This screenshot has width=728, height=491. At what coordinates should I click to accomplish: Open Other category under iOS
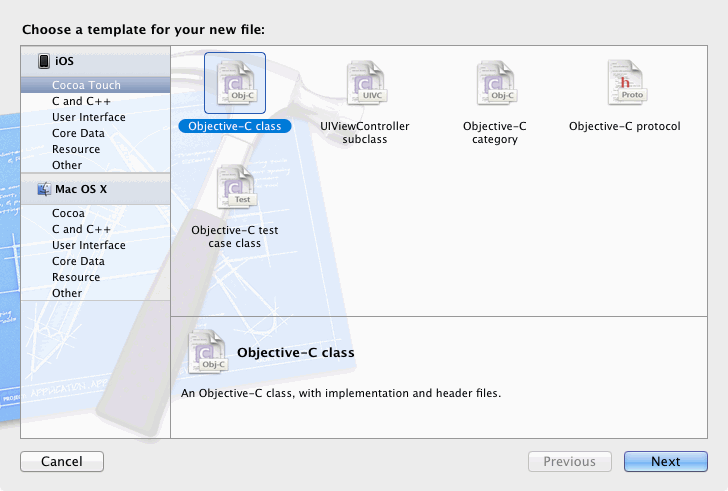[x=67, y=165]
